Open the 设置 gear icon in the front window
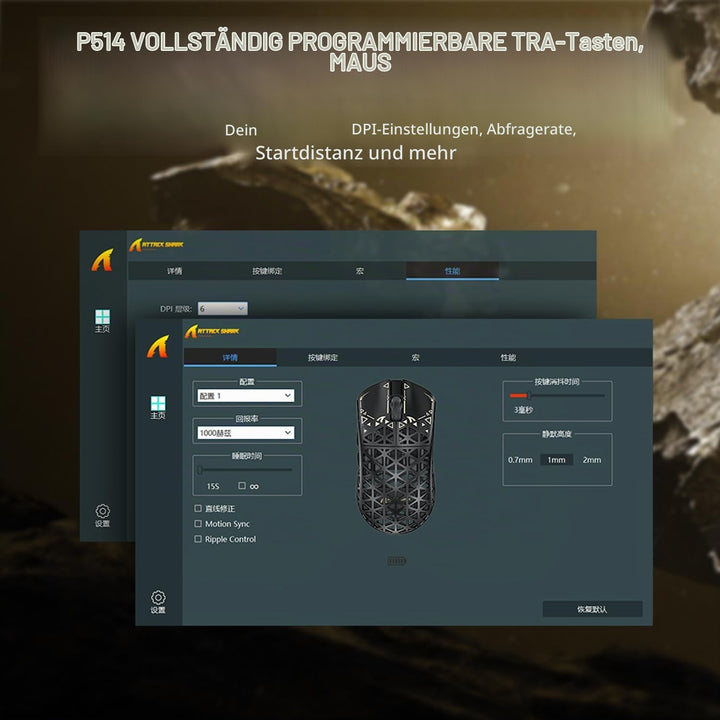The image size is (720, 720). click(158, 602)
